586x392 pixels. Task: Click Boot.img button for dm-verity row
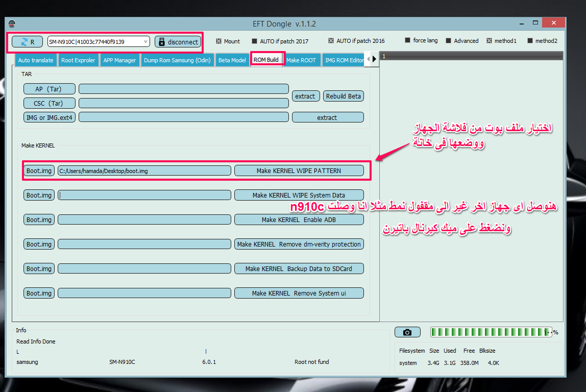(39, 244)
